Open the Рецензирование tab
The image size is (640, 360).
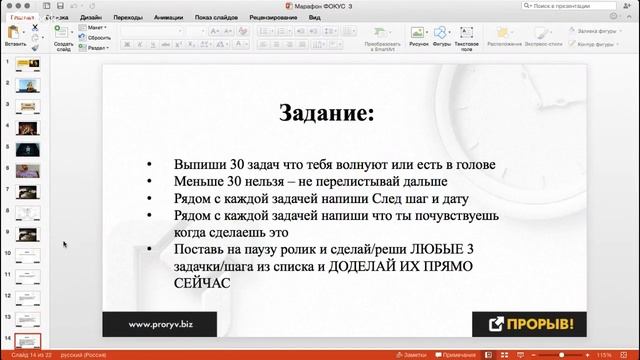click(x=273, y=18)
